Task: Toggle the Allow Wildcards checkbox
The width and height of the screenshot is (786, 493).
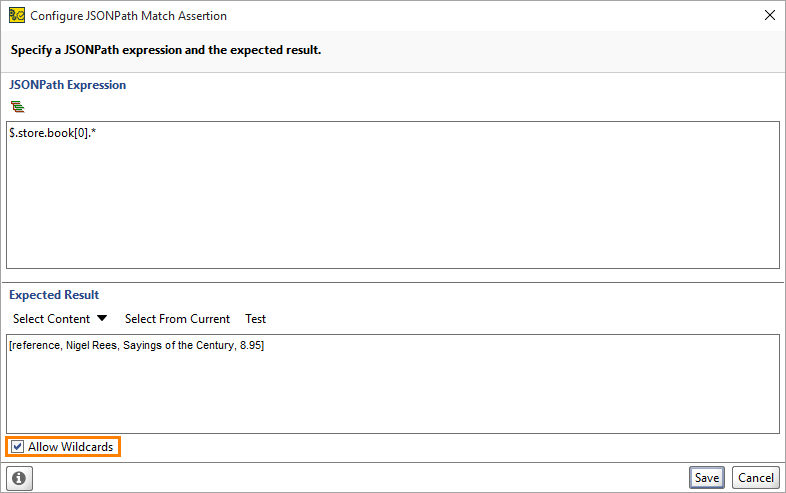Action: click(x=17, y=446)
